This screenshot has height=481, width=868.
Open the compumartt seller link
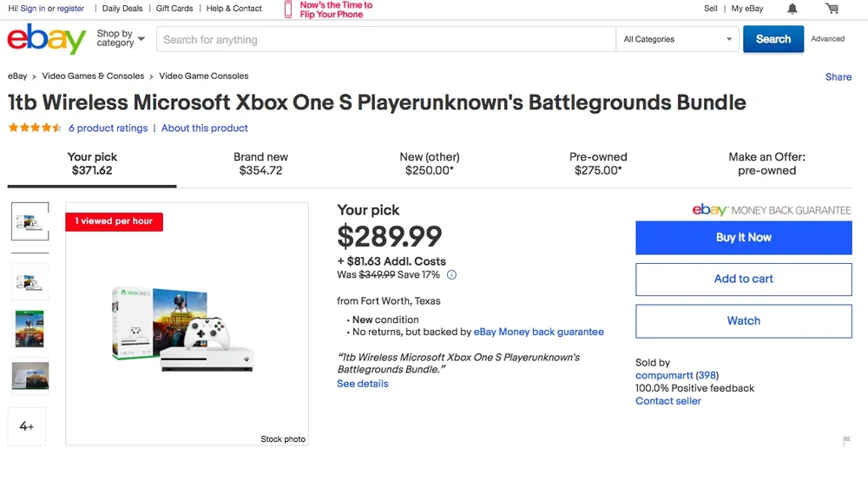(x=664, y=376)
